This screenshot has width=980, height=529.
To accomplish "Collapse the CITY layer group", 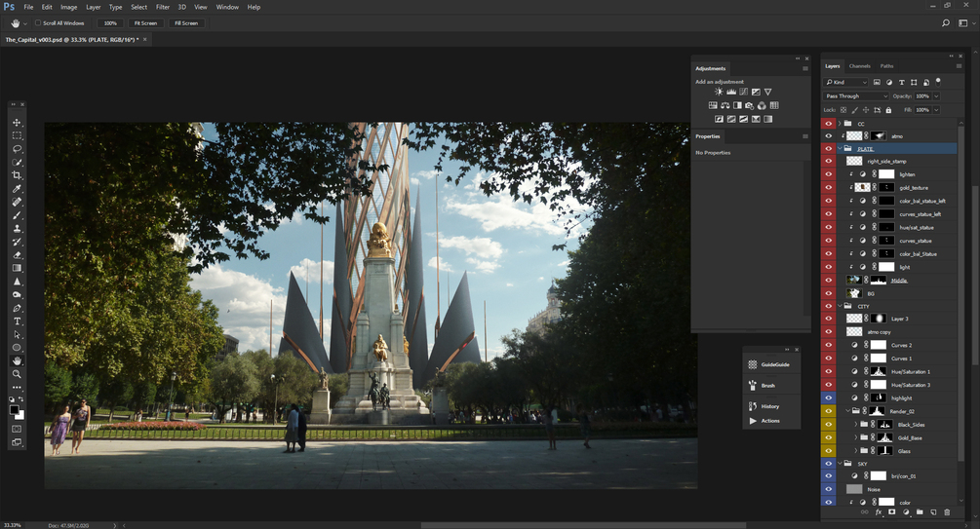I will tap(840, 306).
